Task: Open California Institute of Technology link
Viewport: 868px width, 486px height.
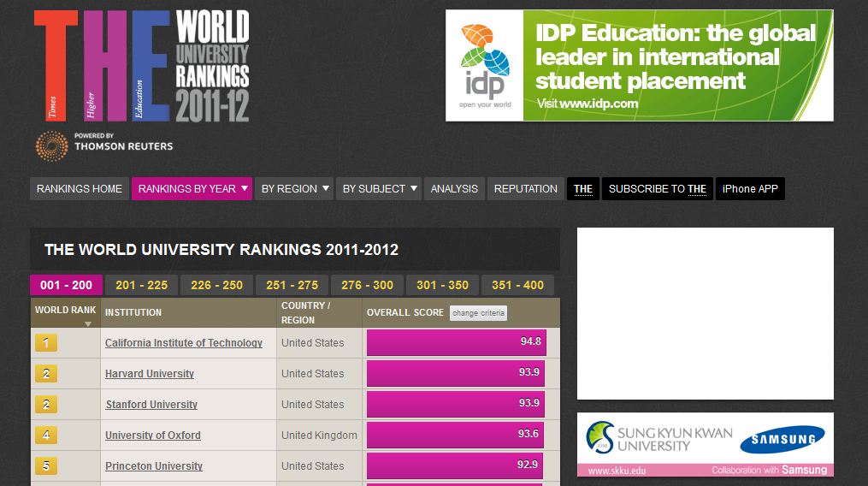Action: tap(184, 343)
